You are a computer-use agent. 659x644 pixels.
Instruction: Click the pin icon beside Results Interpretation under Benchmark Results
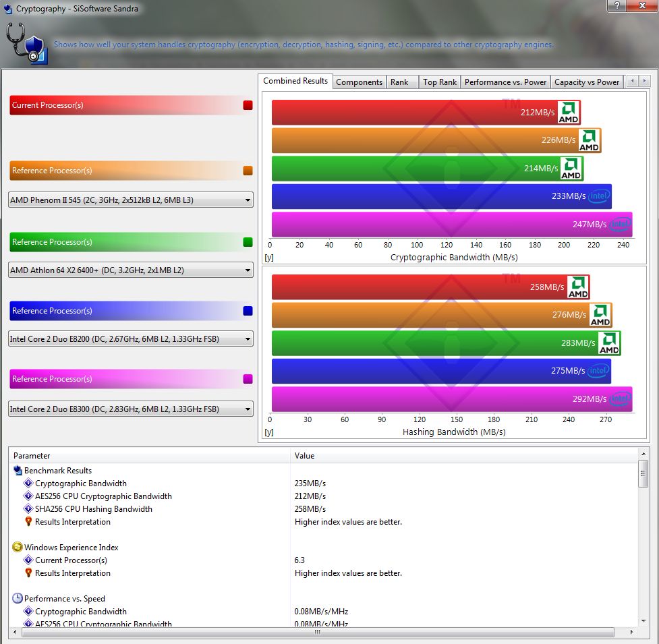(28, 522)
